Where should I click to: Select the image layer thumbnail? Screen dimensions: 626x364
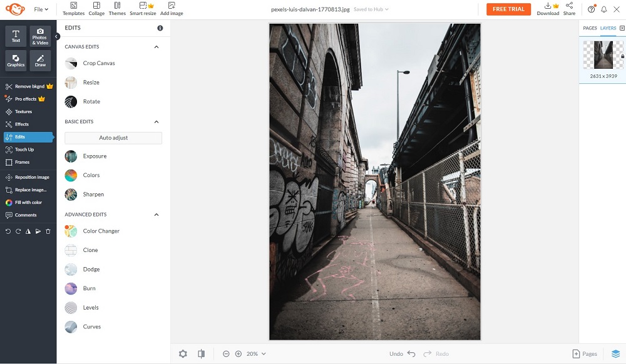603,55
